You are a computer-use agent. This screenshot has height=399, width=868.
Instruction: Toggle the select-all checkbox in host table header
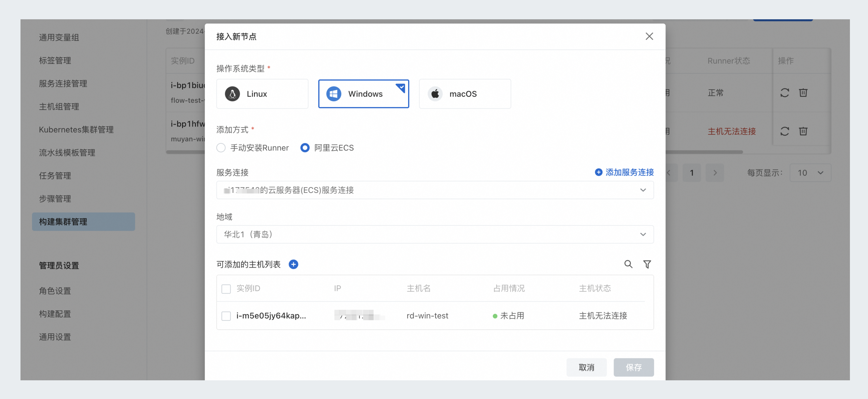(x=226, y=289)
